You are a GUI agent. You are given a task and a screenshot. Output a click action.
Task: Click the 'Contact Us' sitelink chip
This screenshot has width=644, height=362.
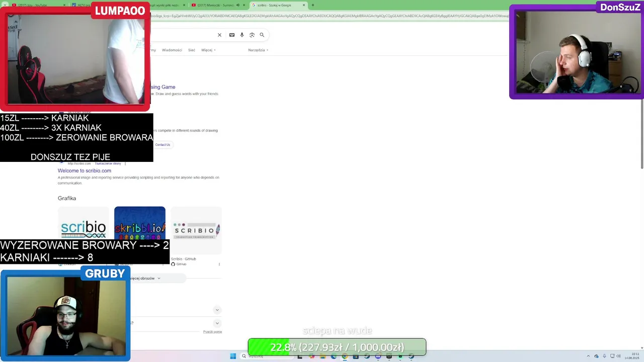click(x=163, y=145)
